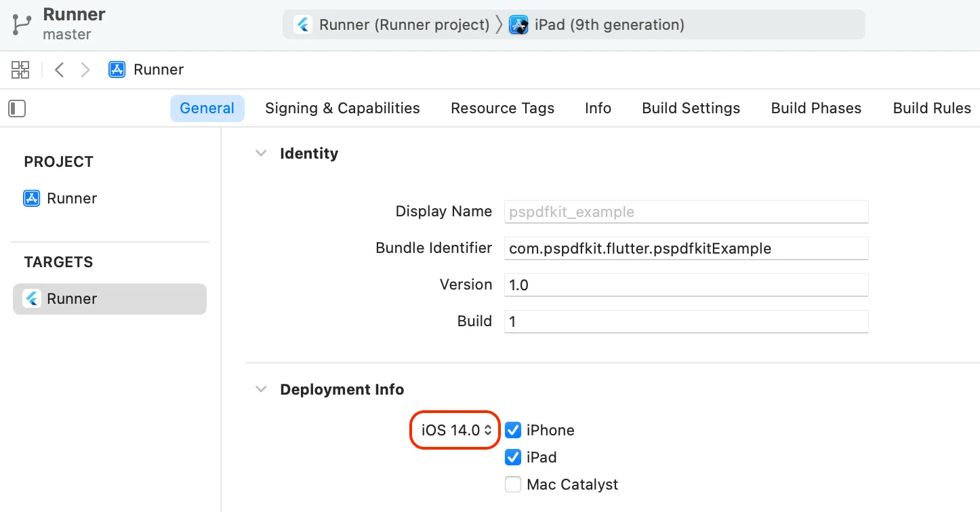Enable the Mac Catalyst checkbox

click(x=513, y=484)
